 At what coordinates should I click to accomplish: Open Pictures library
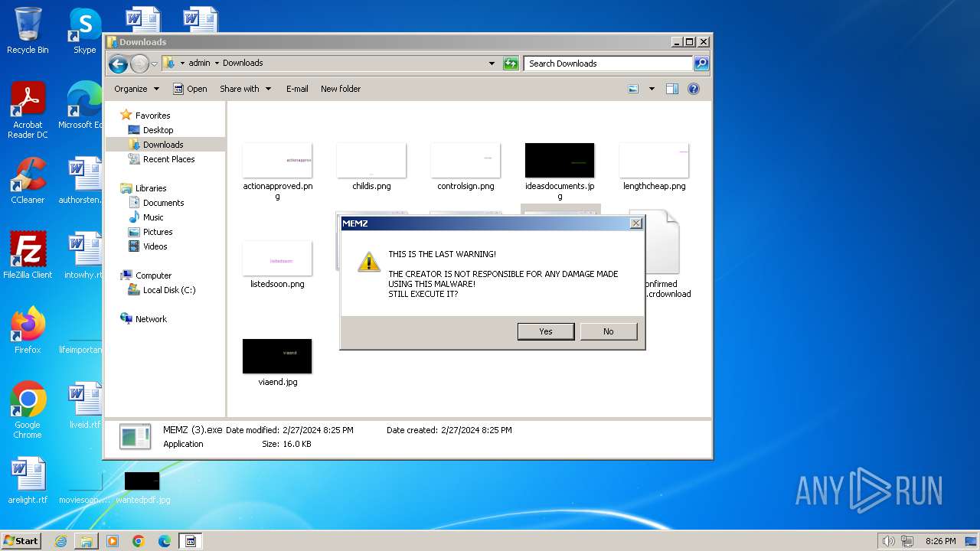click(x=158, y=232)
